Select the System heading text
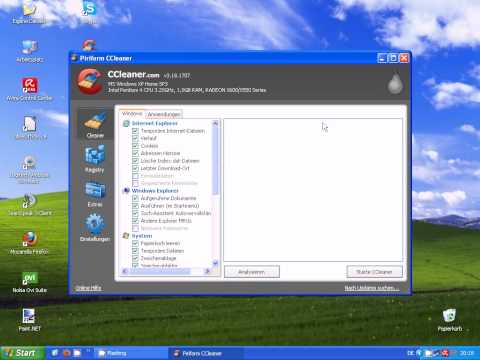The image size is (480, 360). pos(142,236)
